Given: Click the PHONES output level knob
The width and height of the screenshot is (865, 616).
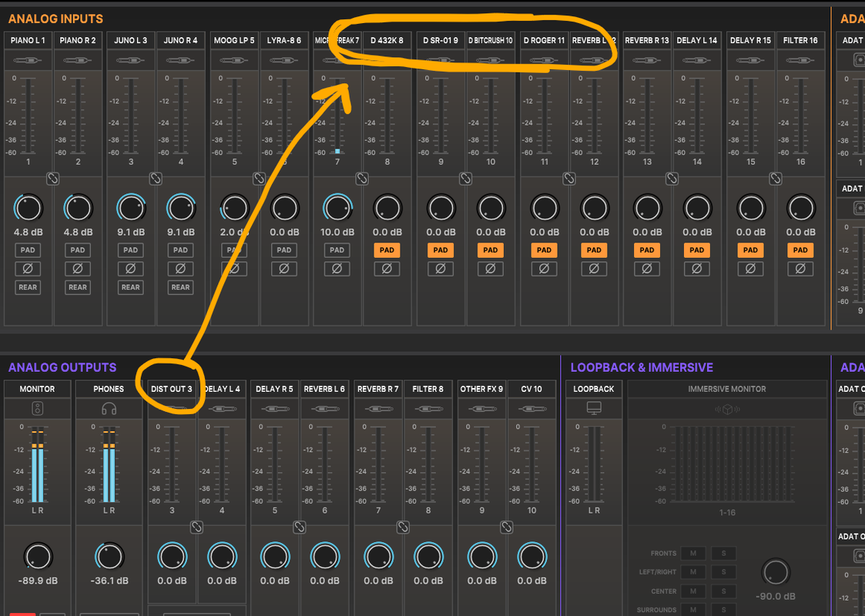Looking at the screenshot, I should click(x=109, y=557).
